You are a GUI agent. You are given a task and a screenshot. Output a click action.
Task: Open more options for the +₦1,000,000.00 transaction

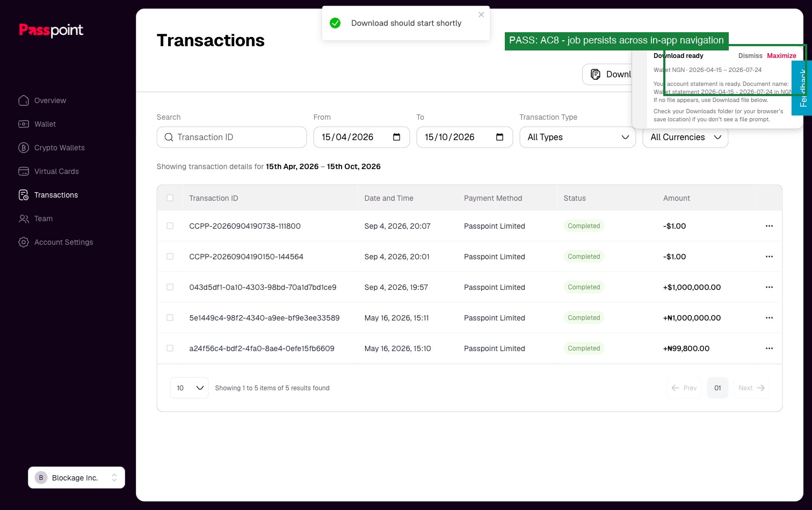[x=769, y=318]
